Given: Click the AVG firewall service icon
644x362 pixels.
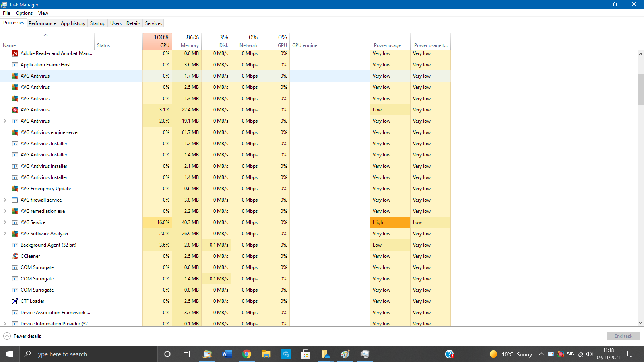Looking at the screenshot, I should (15, 200).
